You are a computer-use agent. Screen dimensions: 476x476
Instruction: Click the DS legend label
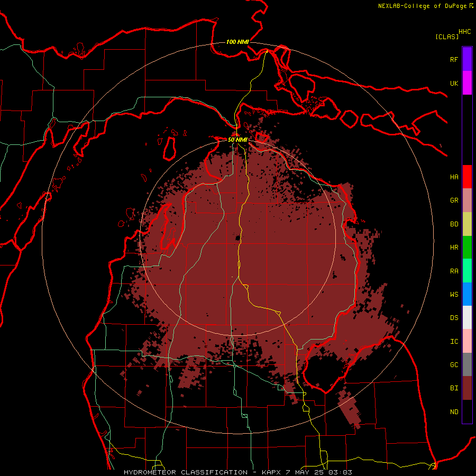point(454,318)
